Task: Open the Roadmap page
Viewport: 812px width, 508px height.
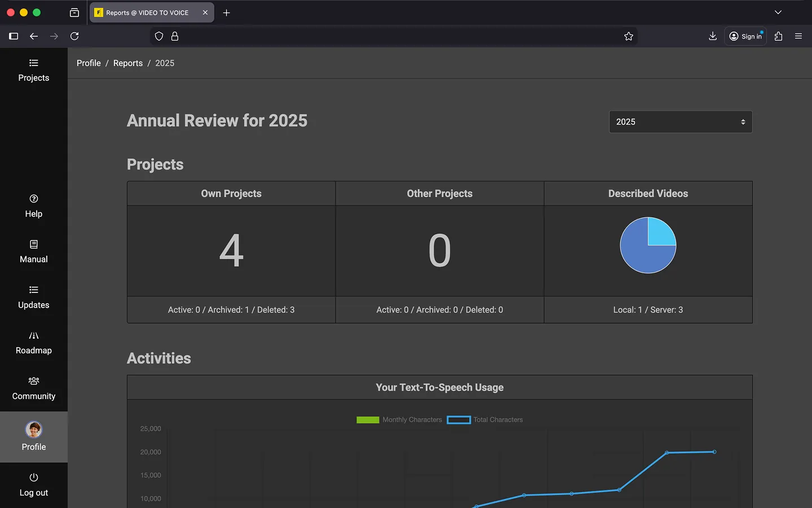Action: (33, 343)
